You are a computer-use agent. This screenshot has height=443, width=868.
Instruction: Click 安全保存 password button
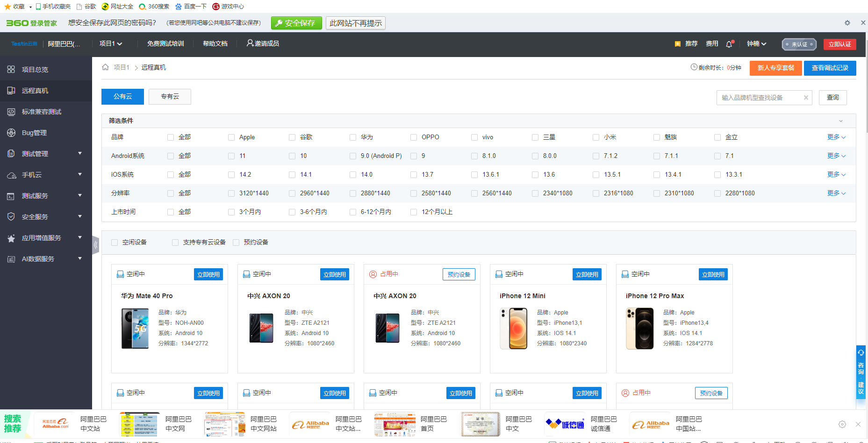coord(296,23)
